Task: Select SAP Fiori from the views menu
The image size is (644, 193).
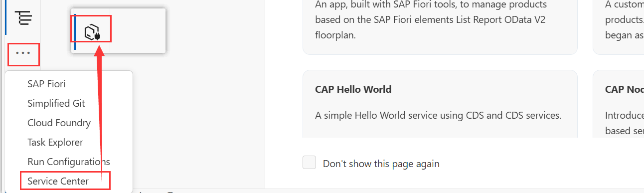Action: [x=46, y=84]
